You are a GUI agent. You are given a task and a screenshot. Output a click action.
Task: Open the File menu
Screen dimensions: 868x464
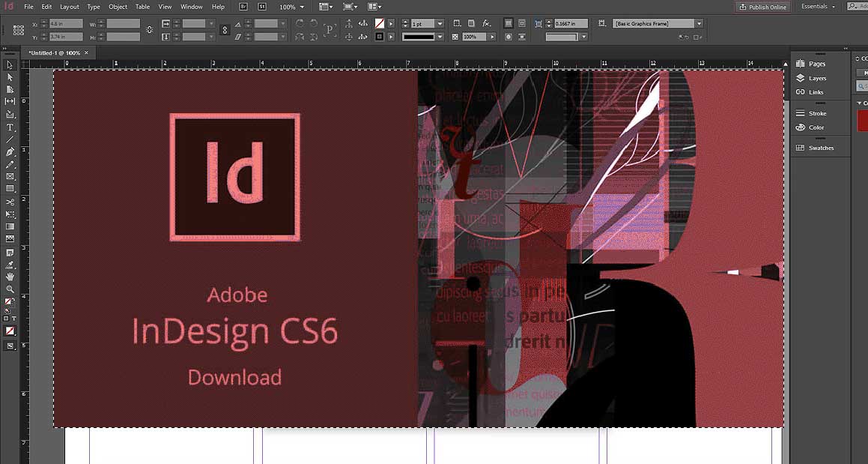28,7
